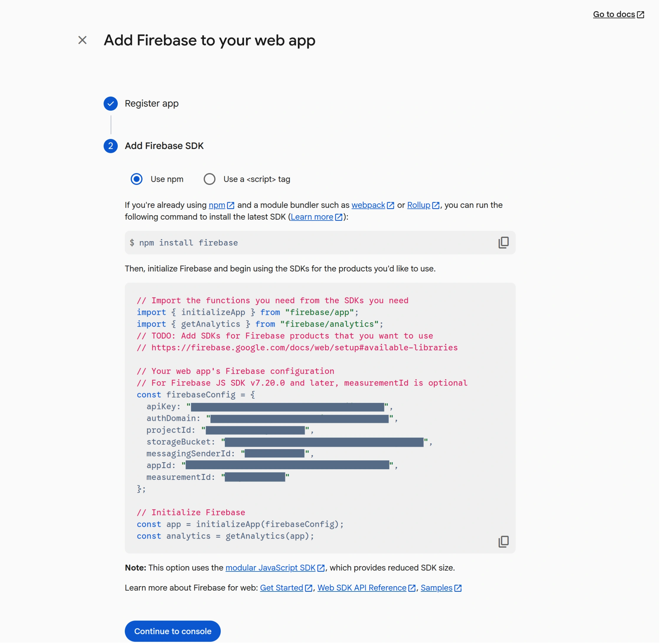Open the Get Started link
The width and height of the screenshot is (661, 644).
click(282, 589)
